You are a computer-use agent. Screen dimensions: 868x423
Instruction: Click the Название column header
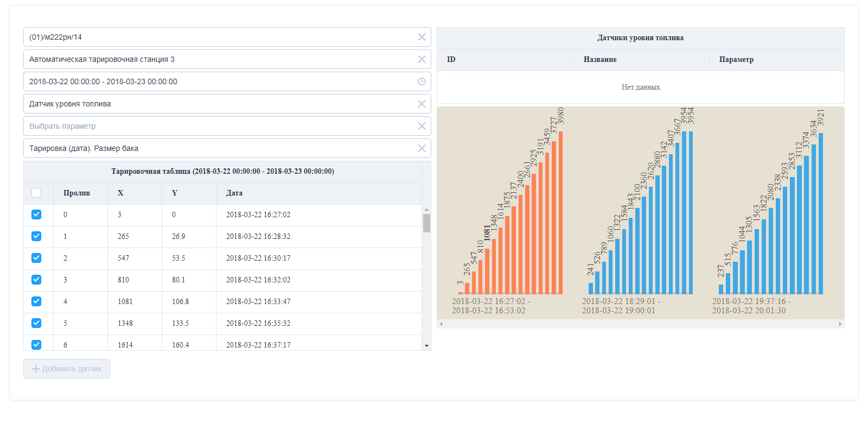click(600, 60)
